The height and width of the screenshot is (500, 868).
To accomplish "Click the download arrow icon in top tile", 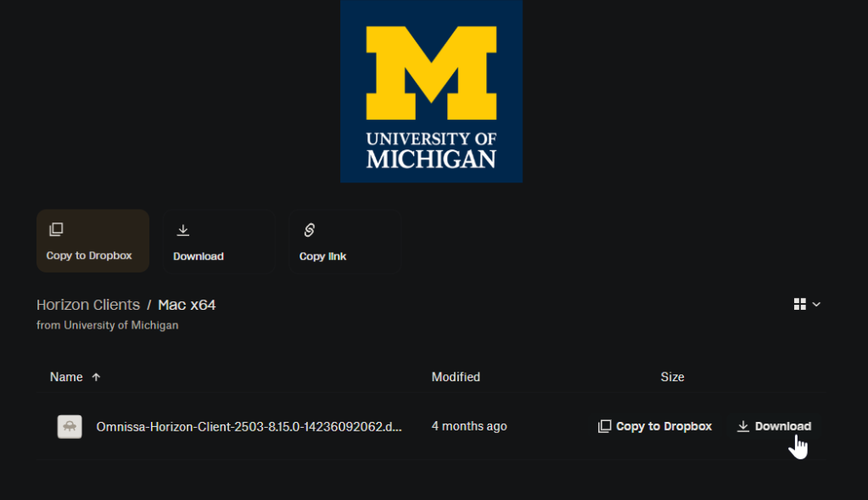I will tap(182, 230).
